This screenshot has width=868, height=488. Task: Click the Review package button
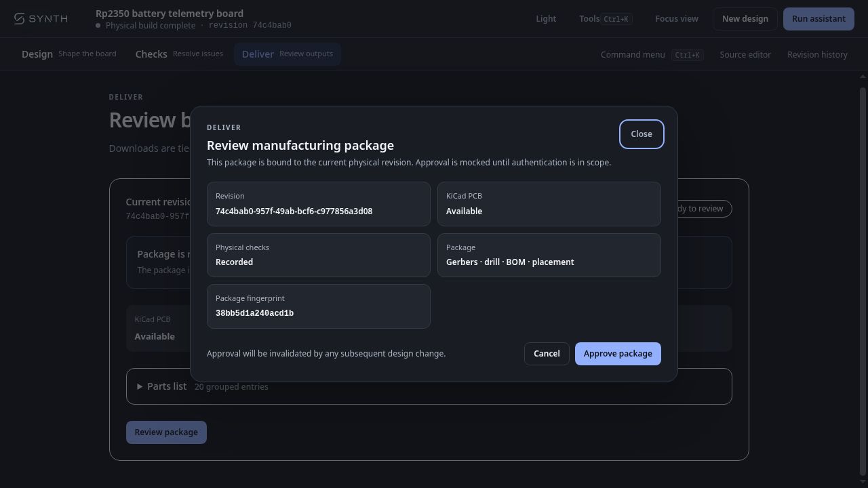pos(166,432)
